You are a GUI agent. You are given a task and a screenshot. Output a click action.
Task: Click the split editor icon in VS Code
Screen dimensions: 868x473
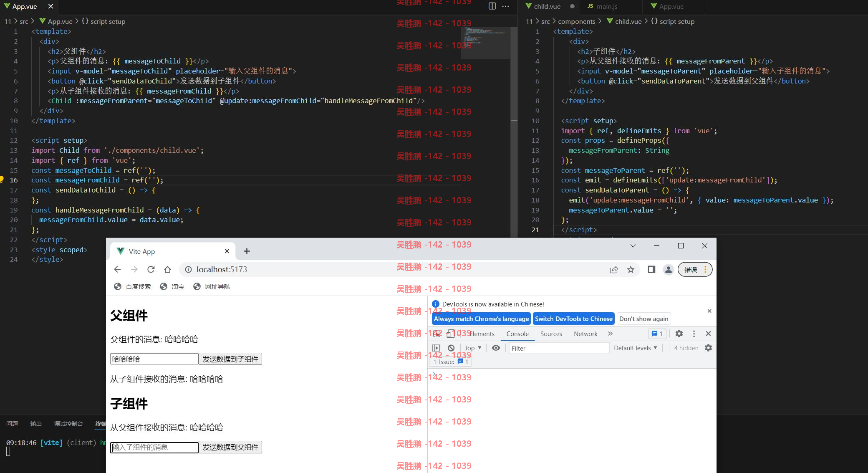click(x=492, y=6)
